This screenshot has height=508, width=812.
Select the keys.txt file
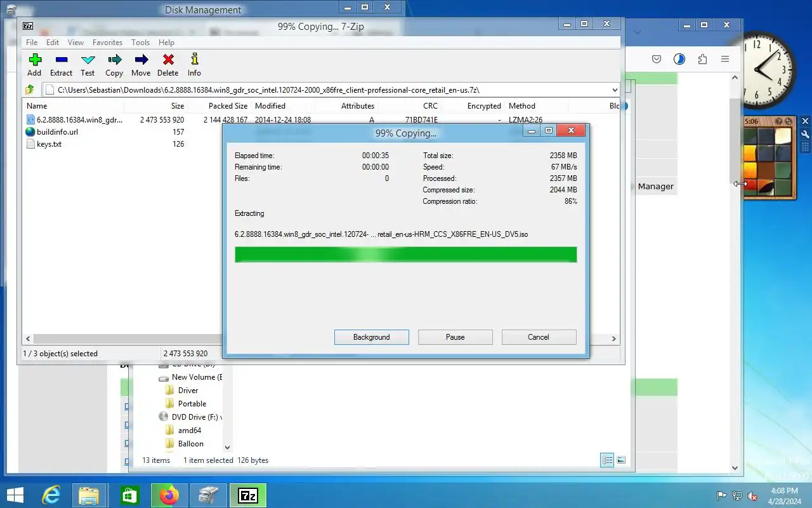49,144
